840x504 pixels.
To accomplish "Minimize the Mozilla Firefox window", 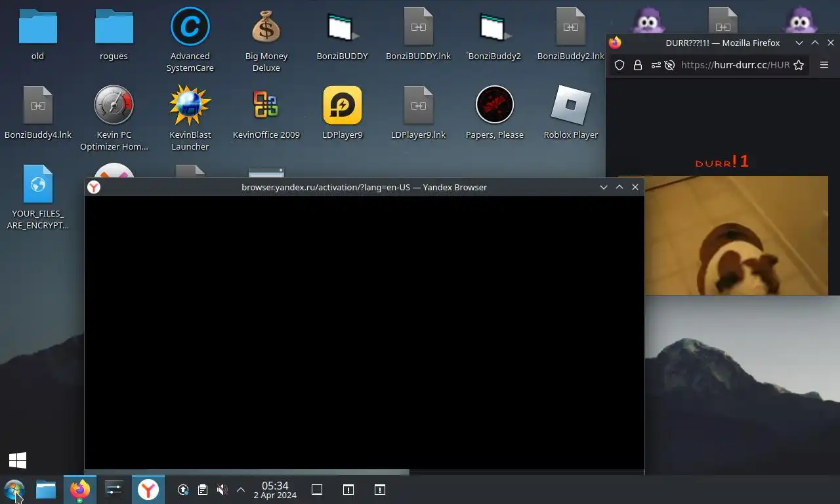I will (x=799, y=43).
